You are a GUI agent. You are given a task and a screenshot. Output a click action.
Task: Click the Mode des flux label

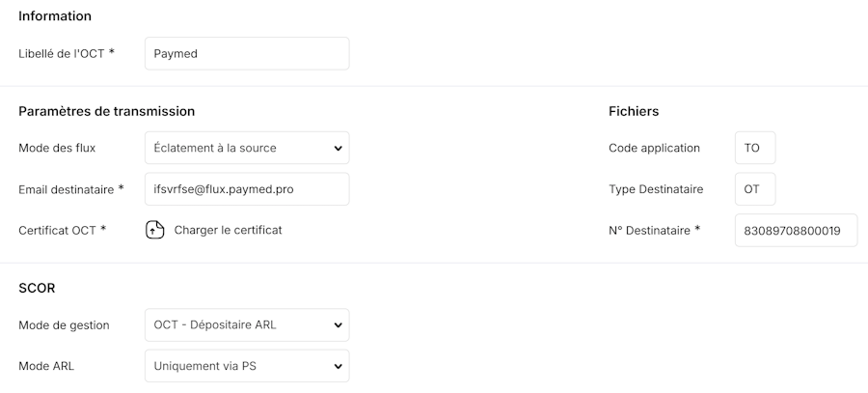coord(57,148)
